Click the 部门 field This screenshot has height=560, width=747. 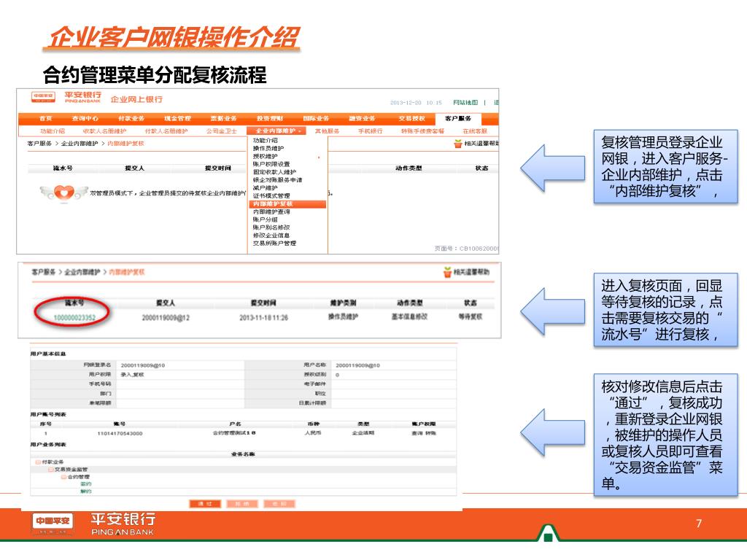click(x=180, y=393)
